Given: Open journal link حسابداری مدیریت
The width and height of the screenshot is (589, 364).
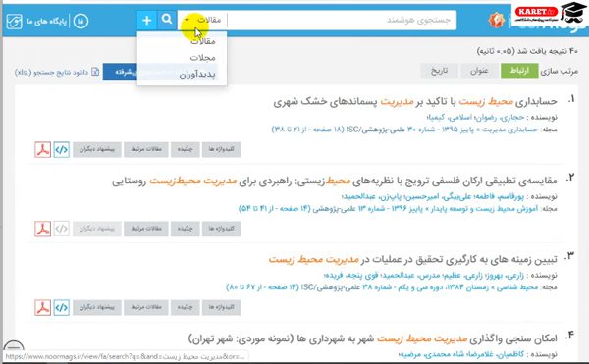Looking at the screenshot, I should 510,130.
